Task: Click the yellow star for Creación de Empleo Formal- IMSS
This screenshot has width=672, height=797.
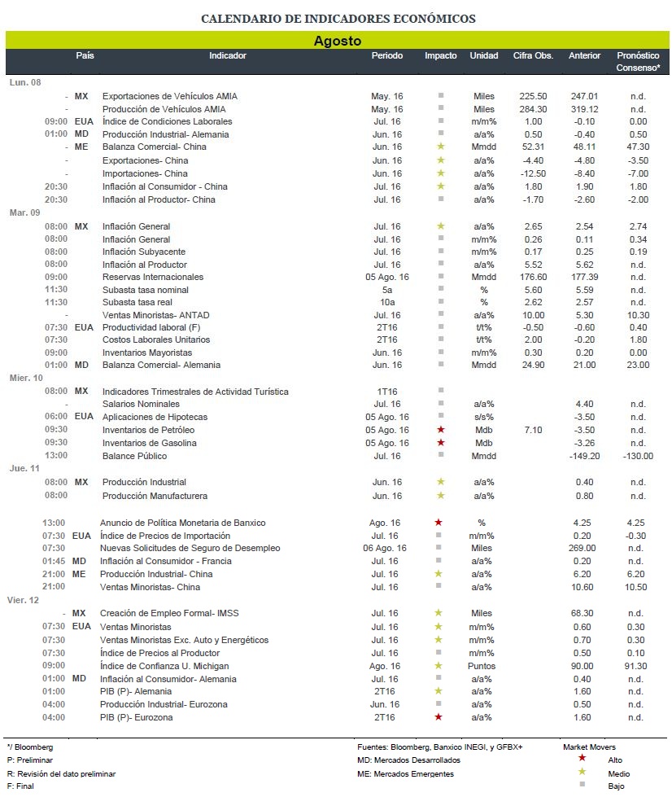Action: coord(439,612)
